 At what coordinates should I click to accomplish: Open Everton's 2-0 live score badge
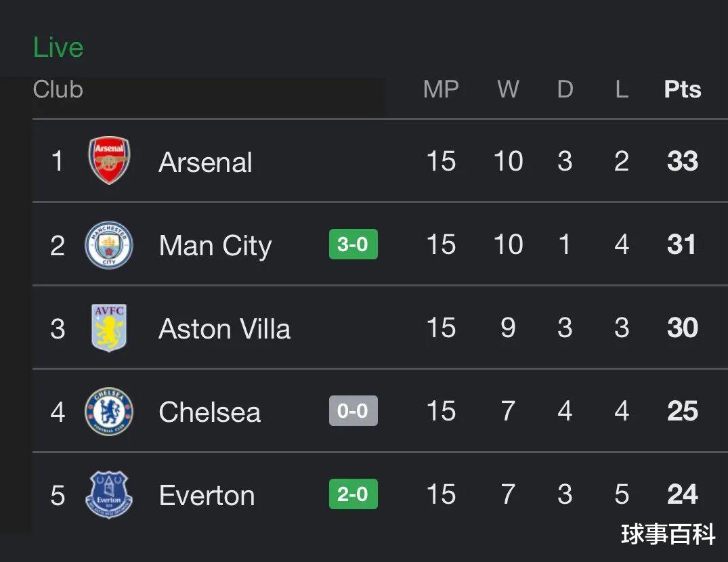point(353,494)
